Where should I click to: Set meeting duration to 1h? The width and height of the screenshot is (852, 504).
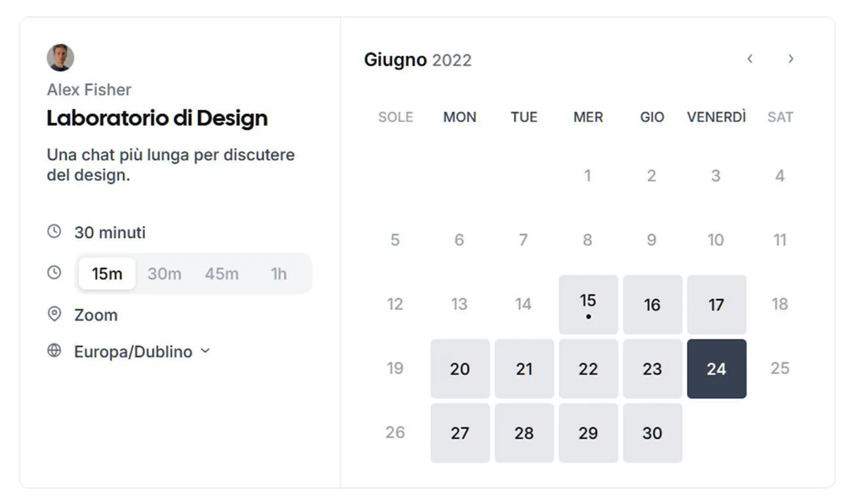[279, 273]
